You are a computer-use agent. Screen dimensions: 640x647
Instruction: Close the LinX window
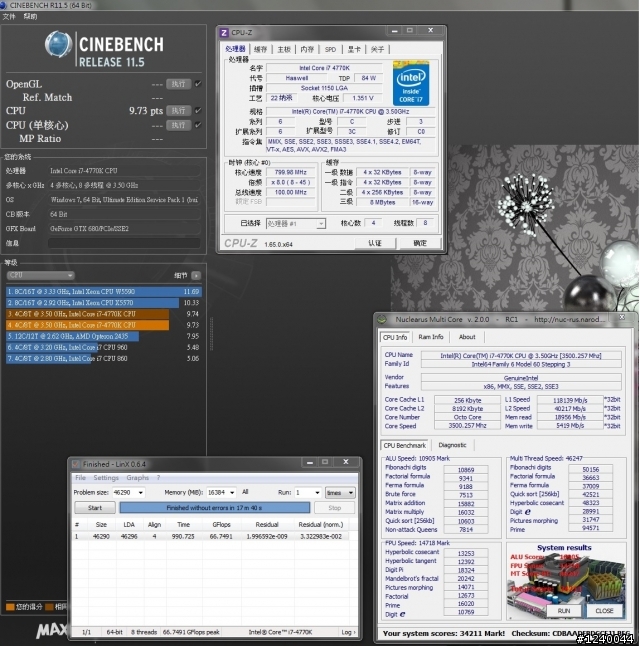pos(346,462)
